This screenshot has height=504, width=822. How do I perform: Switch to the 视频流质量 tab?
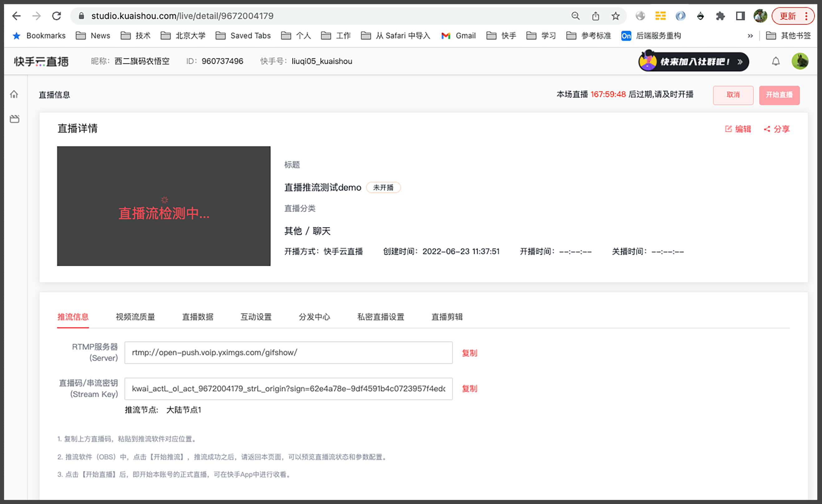135,317
